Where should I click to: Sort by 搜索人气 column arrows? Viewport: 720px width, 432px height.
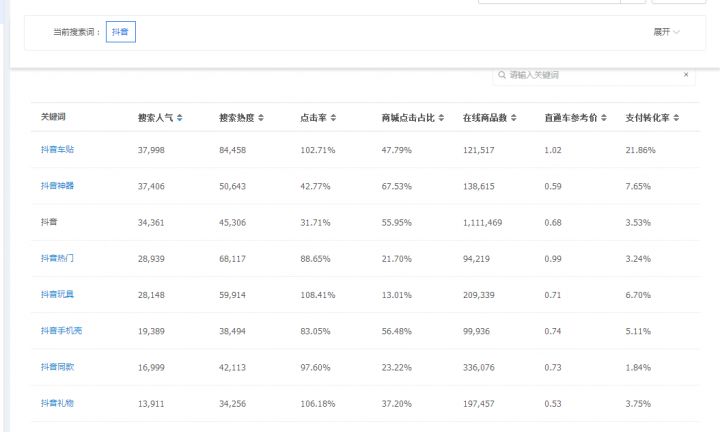[180, 118]
